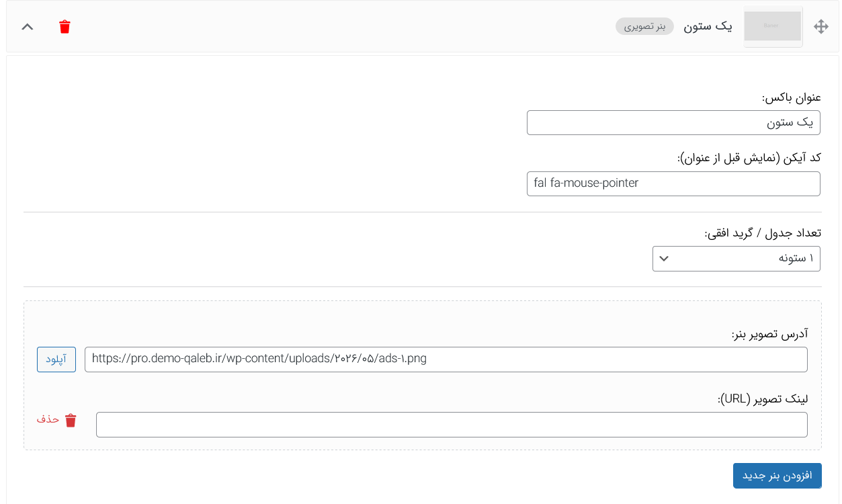Click the آپلود upload button
This screenshot has width=842, height=504.
click(x=56, y=360)
